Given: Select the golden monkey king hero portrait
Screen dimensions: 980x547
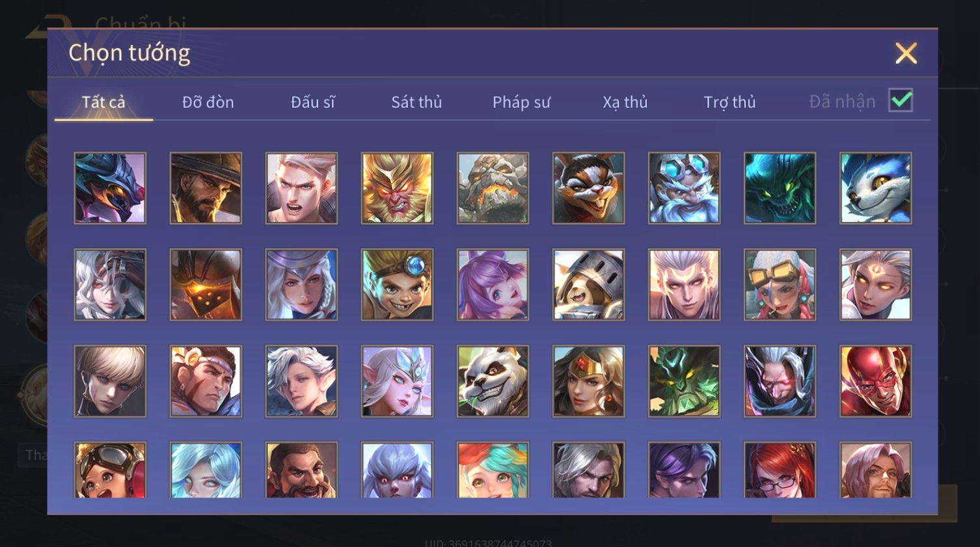Looking at the screenshot, I should point(397,188).
